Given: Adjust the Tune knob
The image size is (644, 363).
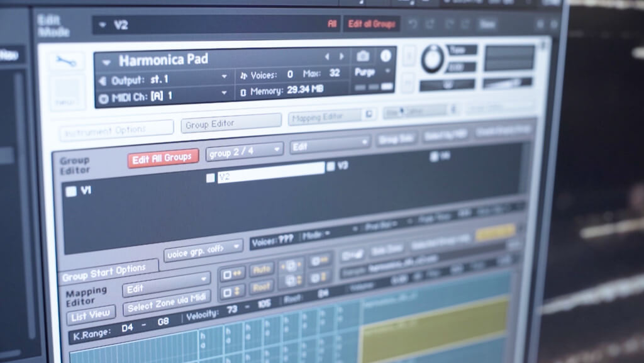Looking at the screenshot, I should pos(433,59).
